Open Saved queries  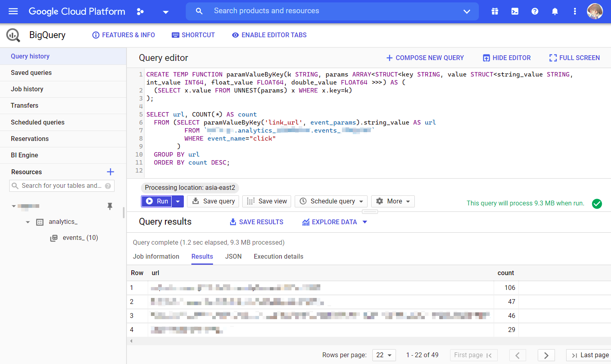(x=63, y=73)
